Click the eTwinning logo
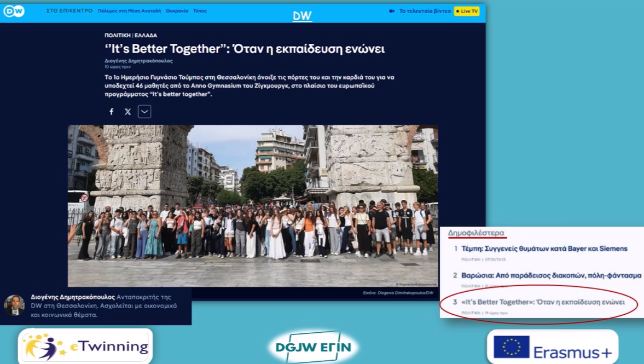The width and height of the screenshot is (644, 364). 85,346
